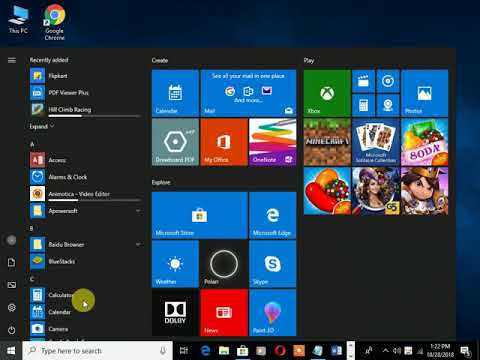Open the small Calculator tile in Play group
Screen dimensions: 480x360
tap(363, 105)
